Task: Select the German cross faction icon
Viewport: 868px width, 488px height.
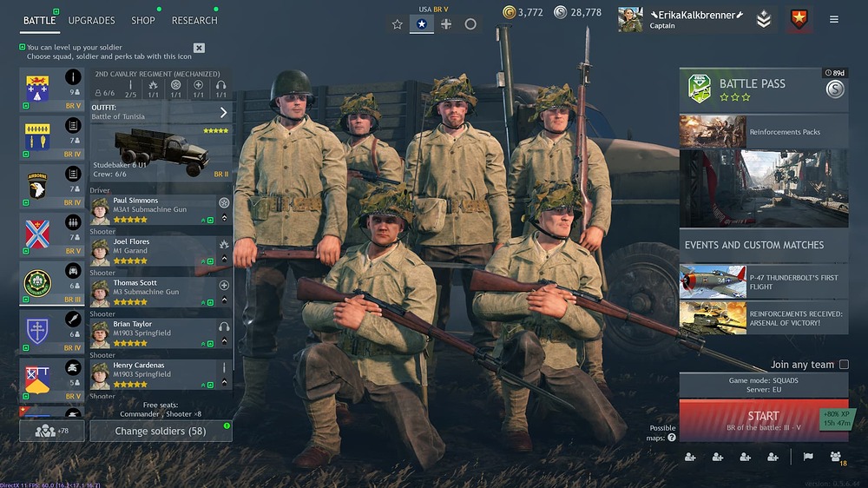Action: (446, 23)
